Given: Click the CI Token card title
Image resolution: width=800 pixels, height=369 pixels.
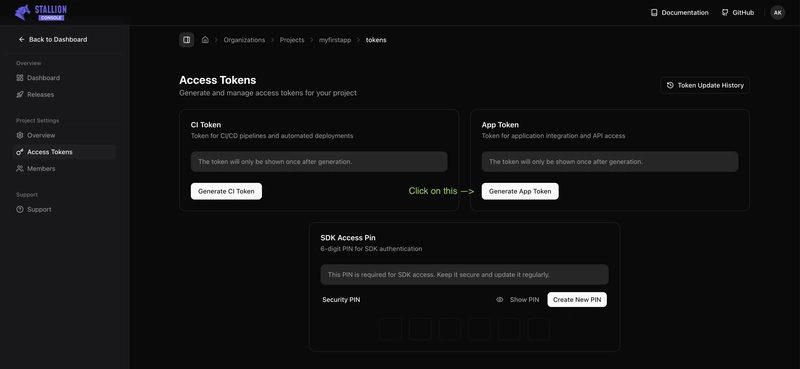Looking at the screenshot, I should [x=206, y=125].
